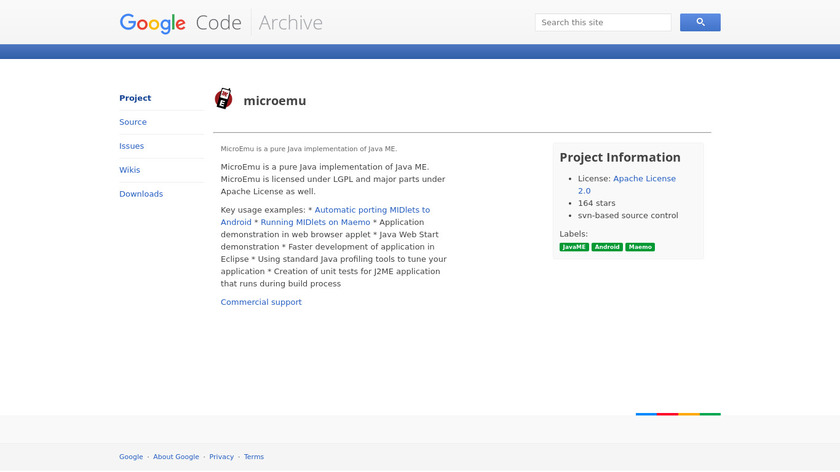Viewport: 840px width, 472px height.
Task: Type in the Search this site field
Action: tap(603, 22)
